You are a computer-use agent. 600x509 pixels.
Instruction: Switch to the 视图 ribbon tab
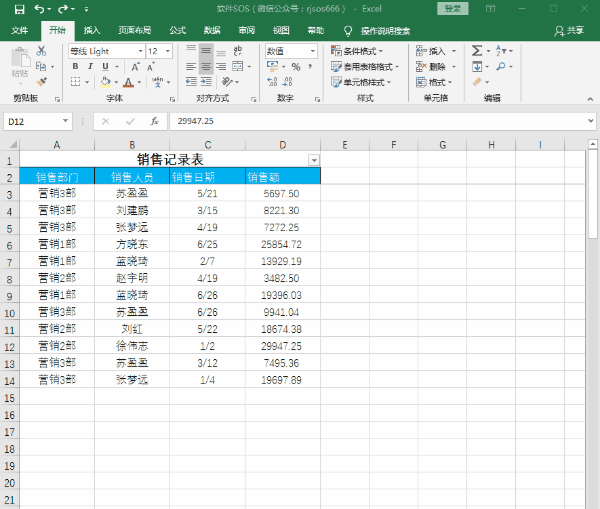281,31
